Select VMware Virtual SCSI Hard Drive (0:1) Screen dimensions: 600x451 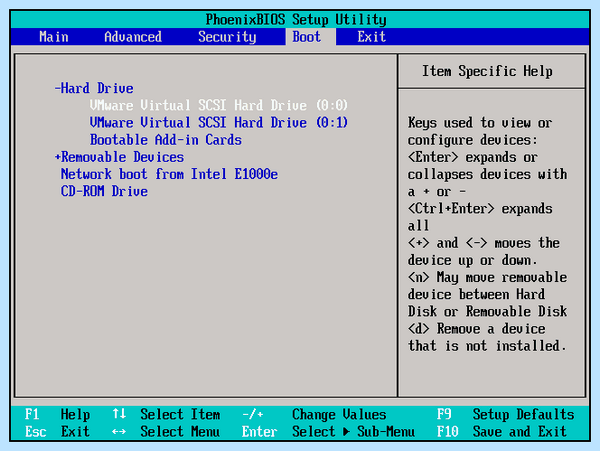pos(218,123)
